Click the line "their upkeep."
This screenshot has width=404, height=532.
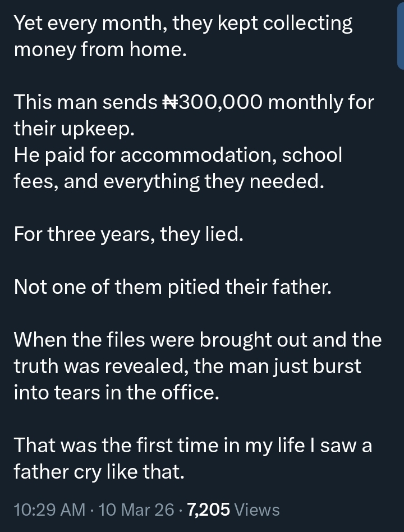click(74, 129)
